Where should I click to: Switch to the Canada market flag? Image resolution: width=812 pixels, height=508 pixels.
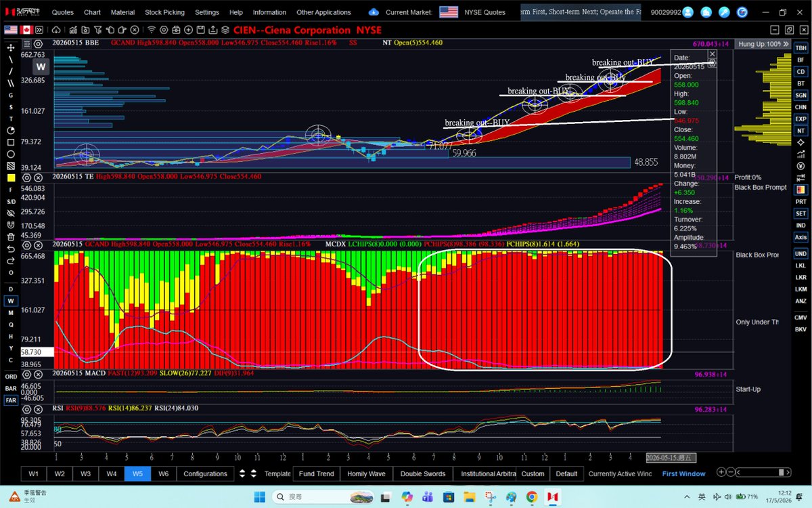(x=27, y=30)
